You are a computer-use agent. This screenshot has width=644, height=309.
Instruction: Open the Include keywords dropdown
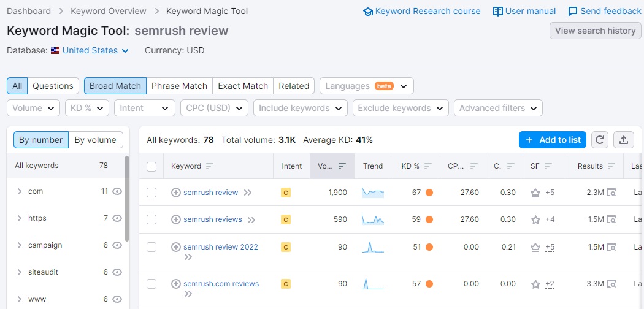coord(301,108)
